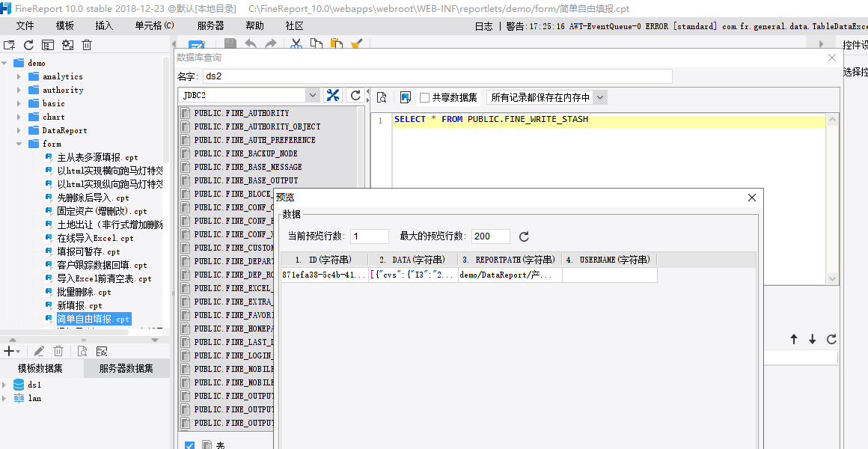This screenshot has width=868, height=449.
Task: Expand the analytics folder
Action: [19, 76]
